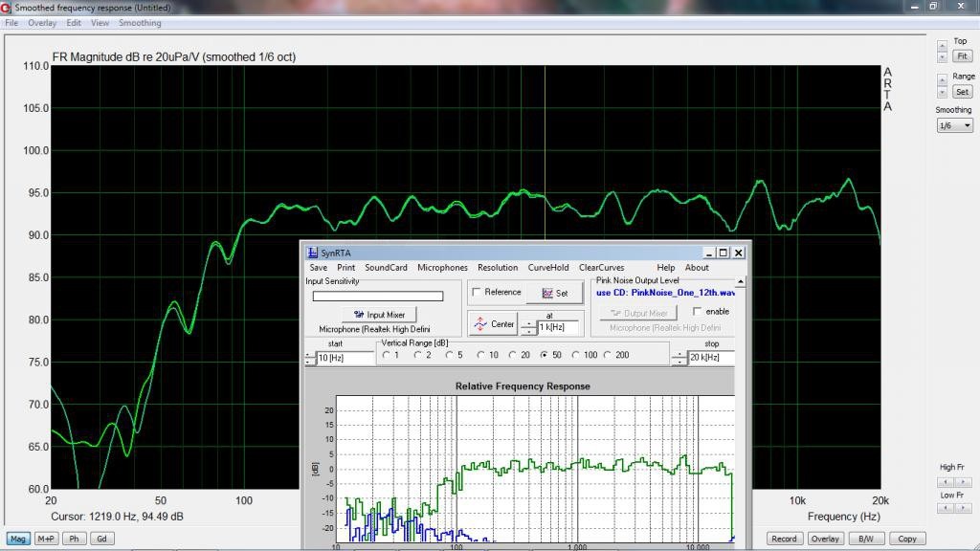Tick the pink noise enable checkbox
Image resolution: width=980 pixels, height=551 pixels.
point(697,311)
